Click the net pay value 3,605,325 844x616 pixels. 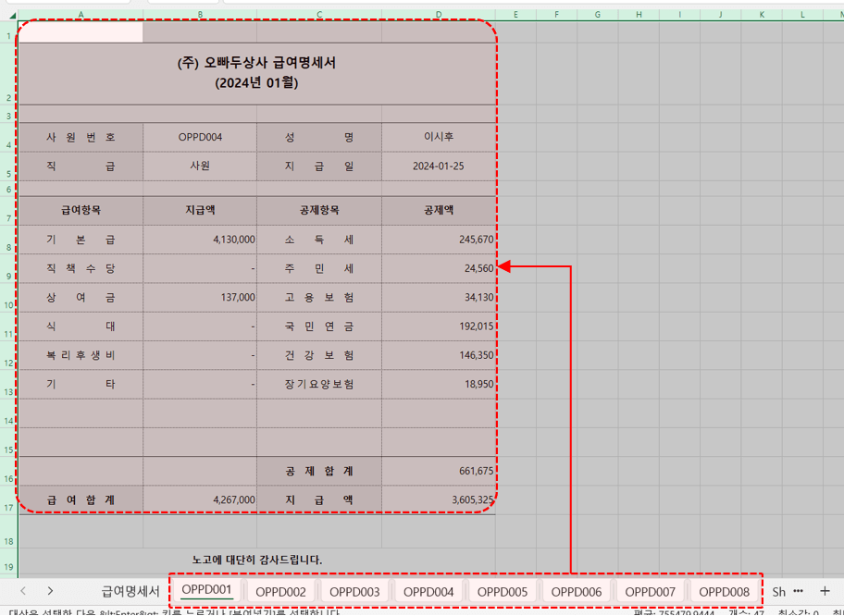pos(439,500)
